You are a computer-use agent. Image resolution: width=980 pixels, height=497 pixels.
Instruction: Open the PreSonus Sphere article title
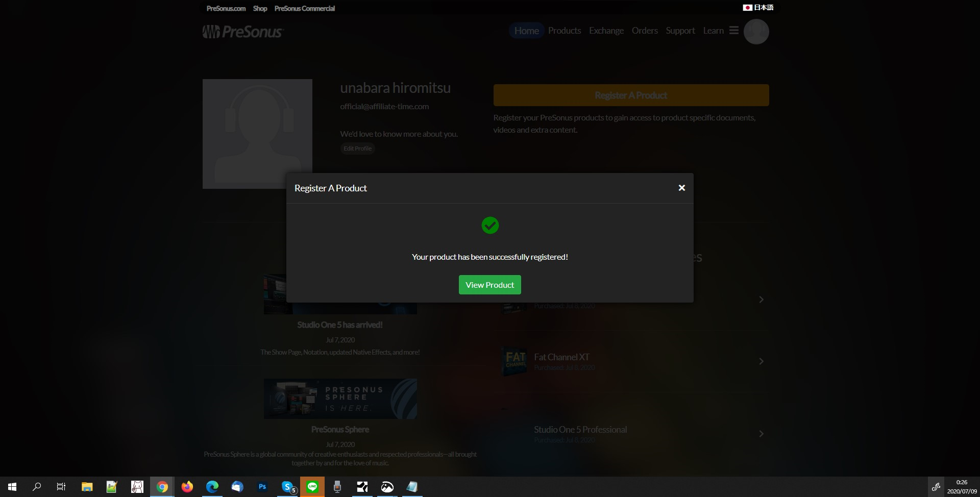coord(340,430)
